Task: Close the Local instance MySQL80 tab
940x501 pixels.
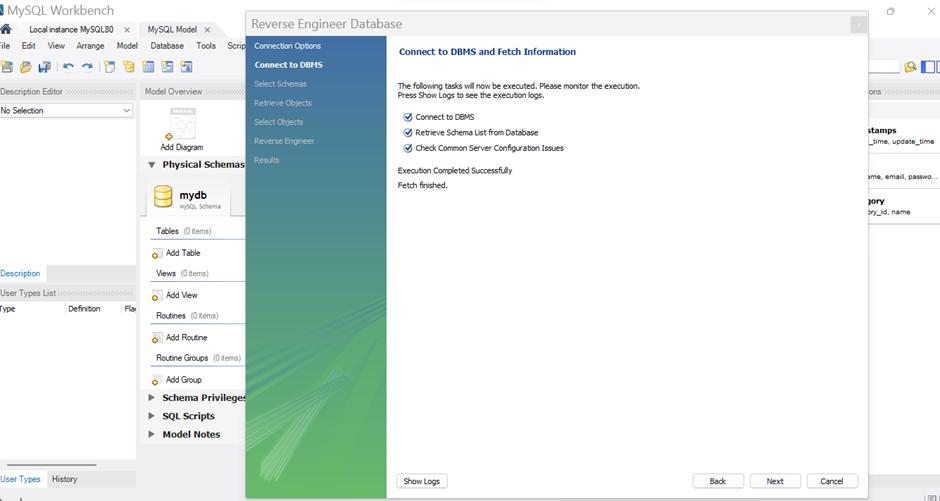Action: point(126,29)
